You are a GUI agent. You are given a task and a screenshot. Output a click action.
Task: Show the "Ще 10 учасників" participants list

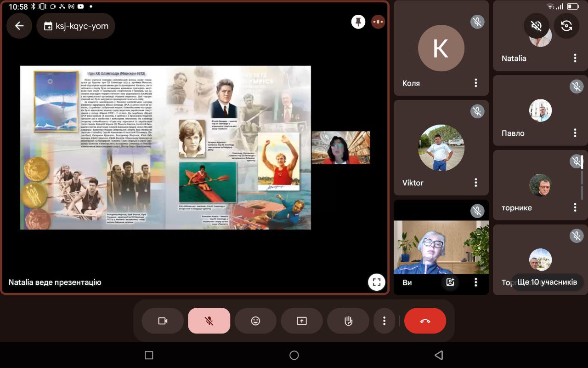point(547,282)
